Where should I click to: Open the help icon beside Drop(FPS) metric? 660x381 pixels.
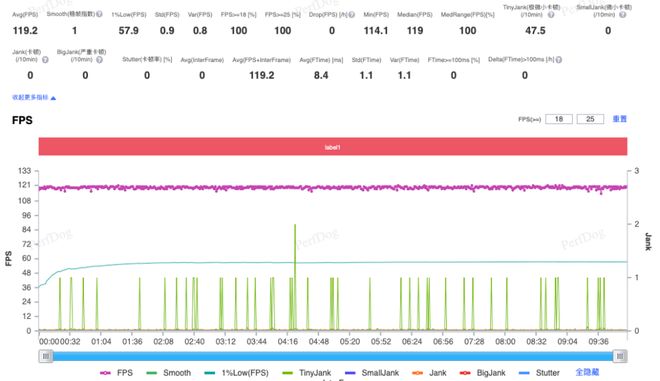(x=352, y=14)
